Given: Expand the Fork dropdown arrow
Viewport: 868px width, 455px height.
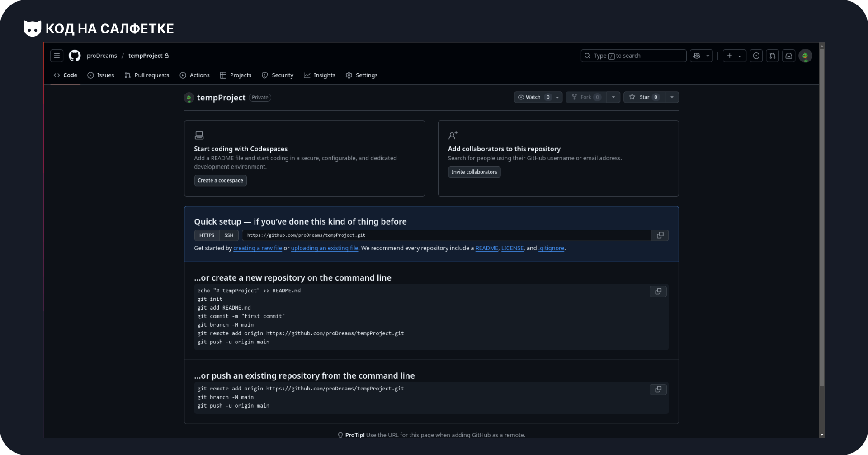Looking at the screenshot, I should (613, 97).
